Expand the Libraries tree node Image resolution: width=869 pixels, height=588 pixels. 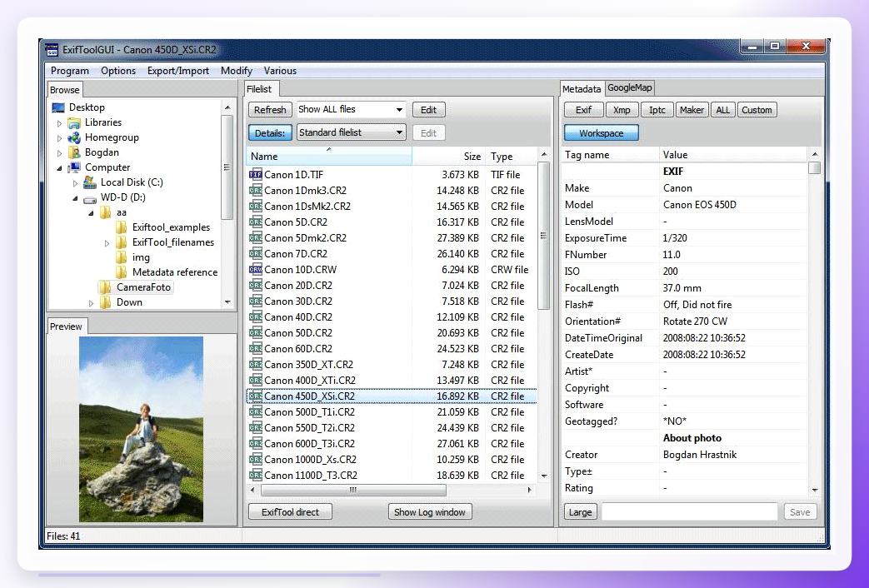59,123
